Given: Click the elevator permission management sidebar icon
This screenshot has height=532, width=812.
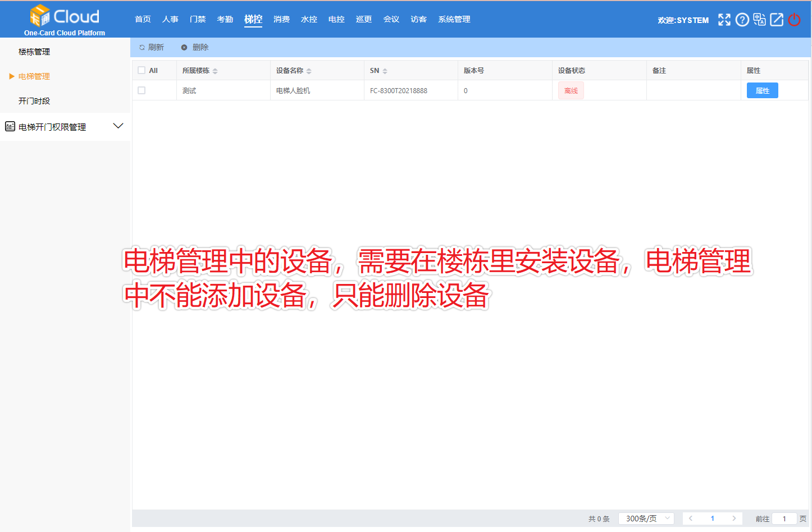Looking at the screenshot, I should [10, 126].
